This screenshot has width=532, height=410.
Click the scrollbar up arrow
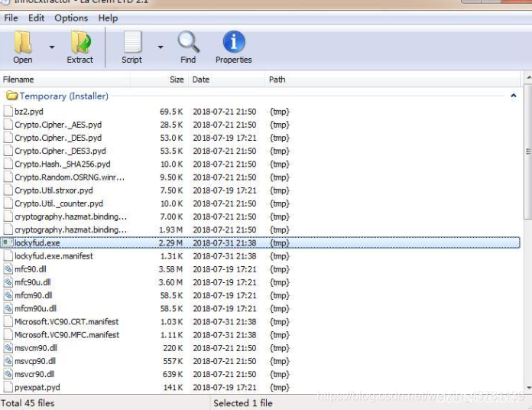pos(528,78)
